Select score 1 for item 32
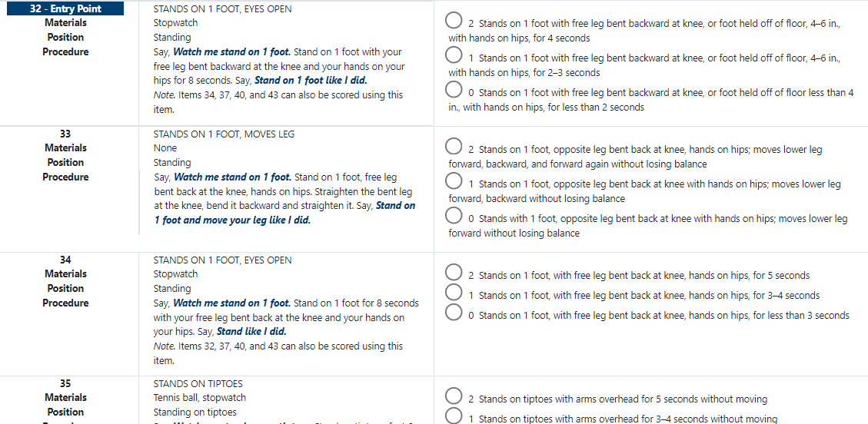 pyautogui.click(x=454, y=56)
